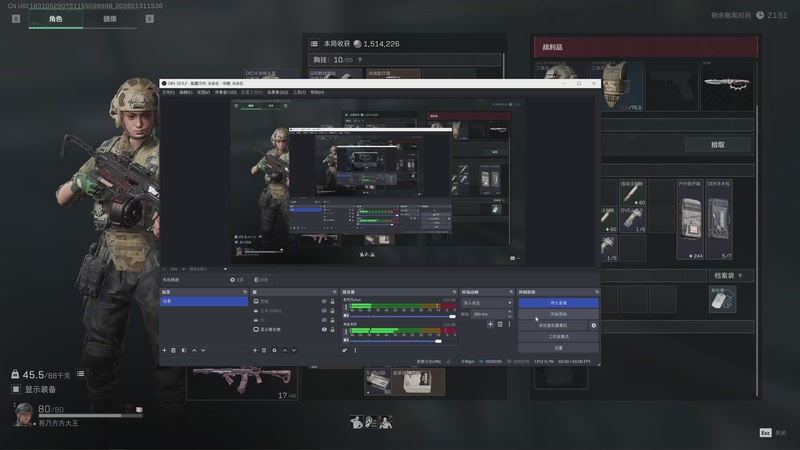Open weight details list icon beside 45.5

click(x=81, y=374)
